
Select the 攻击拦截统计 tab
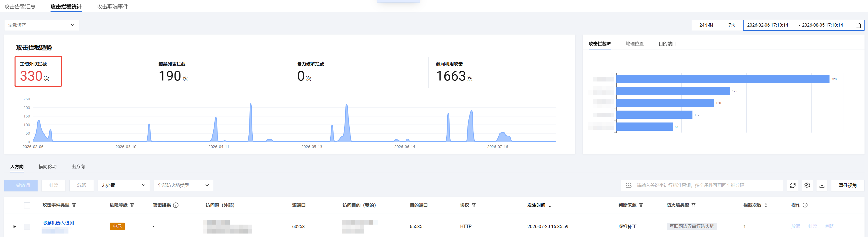coord(66,6)
